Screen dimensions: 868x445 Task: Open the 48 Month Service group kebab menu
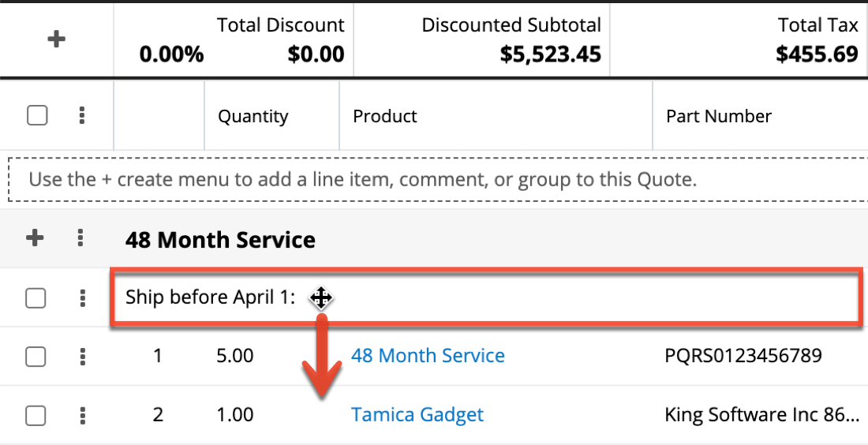(x=80, y=238)
